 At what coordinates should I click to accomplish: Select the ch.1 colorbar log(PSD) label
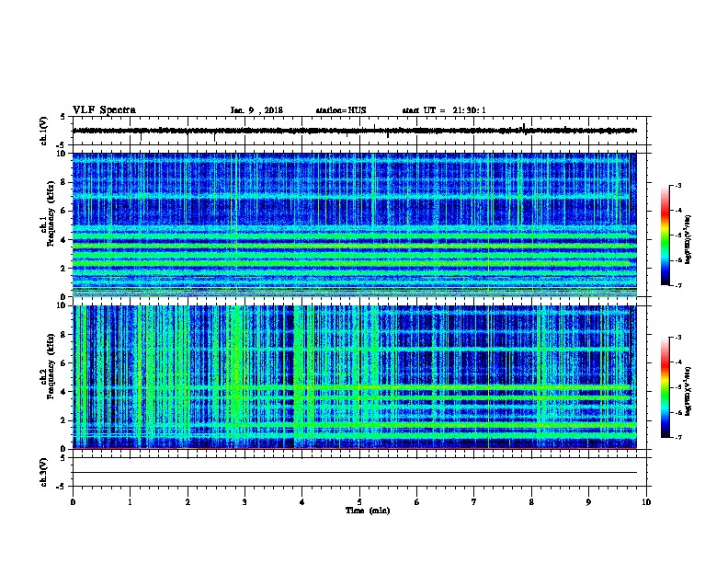point(688,239)
